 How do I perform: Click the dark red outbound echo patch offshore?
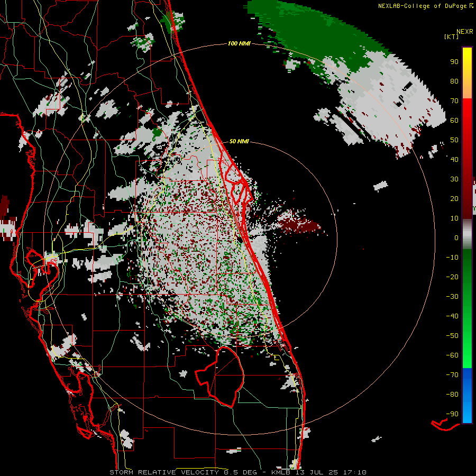300,225
